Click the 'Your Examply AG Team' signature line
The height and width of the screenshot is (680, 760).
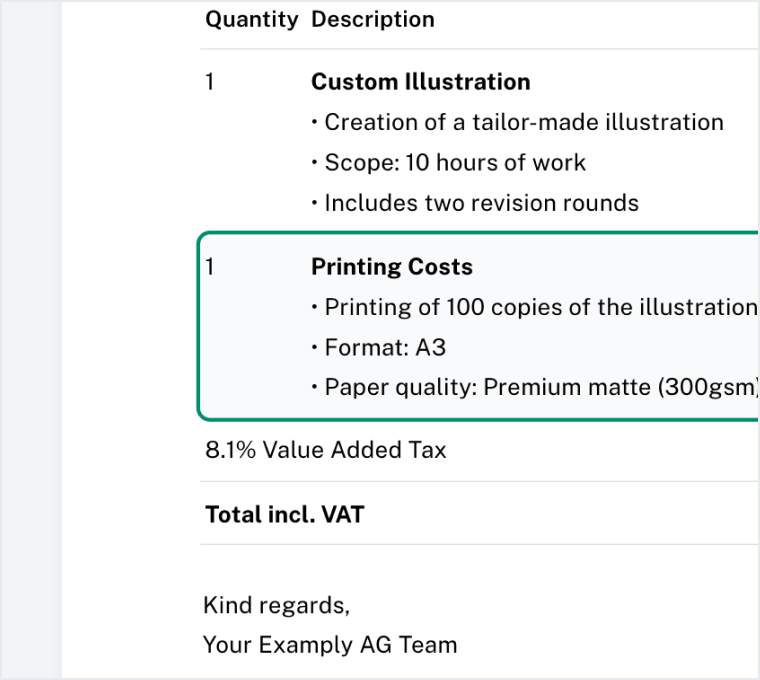[330, 645]
